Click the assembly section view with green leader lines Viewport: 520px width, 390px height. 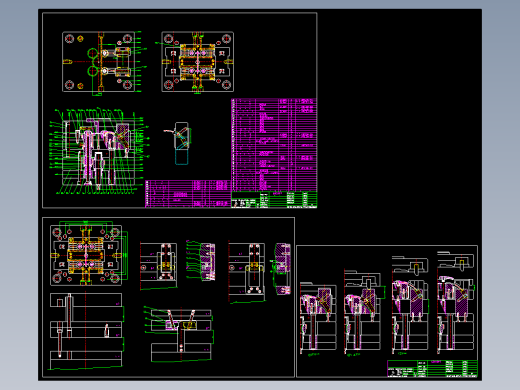point(99,151)
